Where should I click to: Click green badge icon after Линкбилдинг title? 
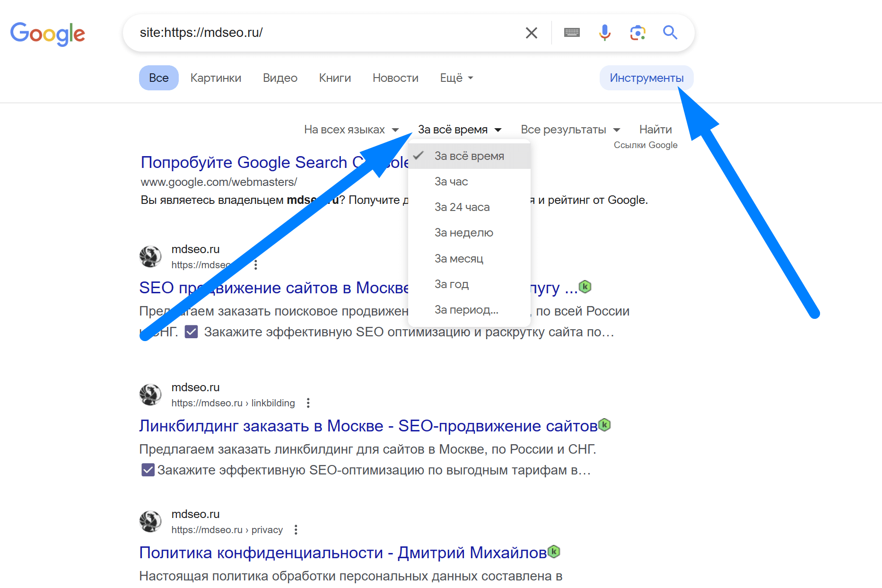604,425
